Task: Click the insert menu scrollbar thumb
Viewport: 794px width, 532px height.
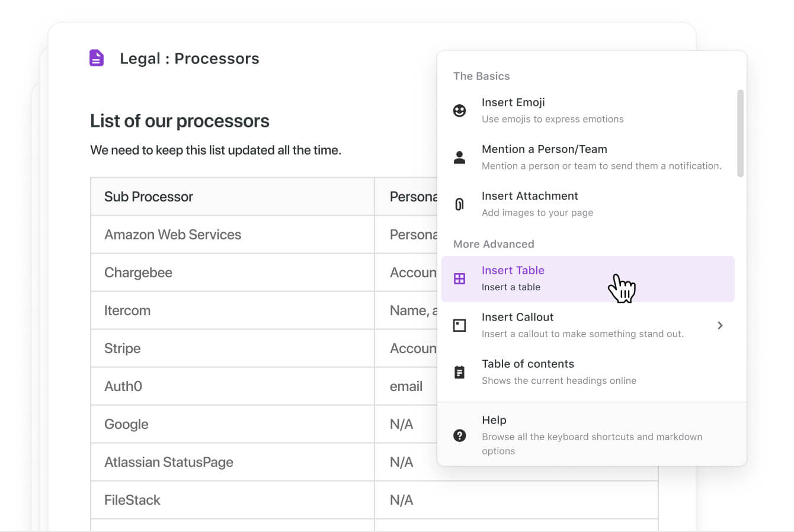Action: point(740,133)
